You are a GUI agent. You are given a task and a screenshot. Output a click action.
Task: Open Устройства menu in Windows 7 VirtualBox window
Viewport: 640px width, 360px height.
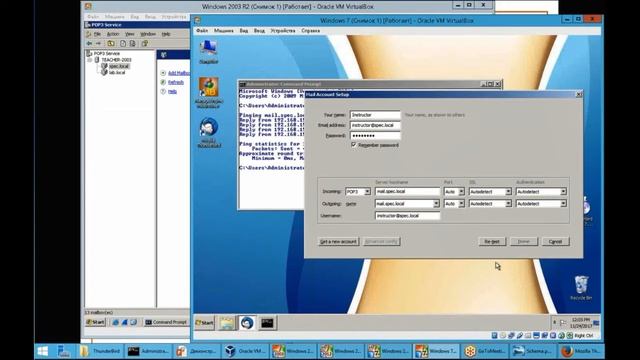click(282, 31)
